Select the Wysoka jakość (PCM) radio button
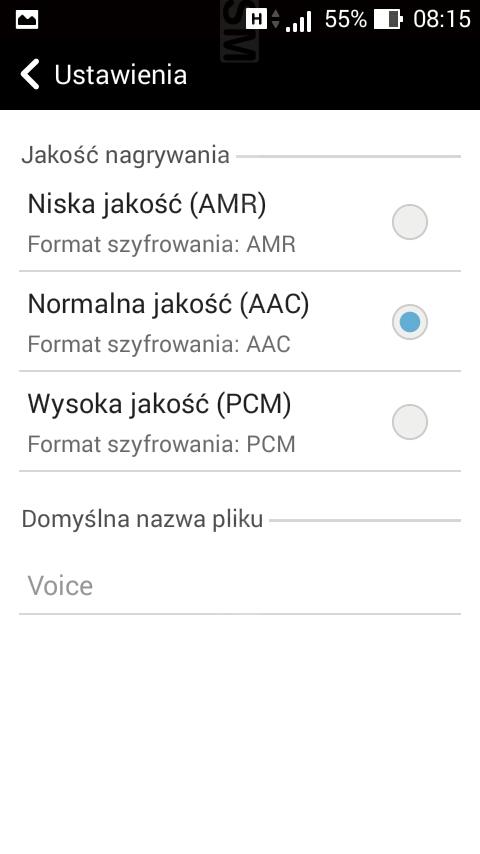Screen dimensions: 480x854 click(410, 422)
